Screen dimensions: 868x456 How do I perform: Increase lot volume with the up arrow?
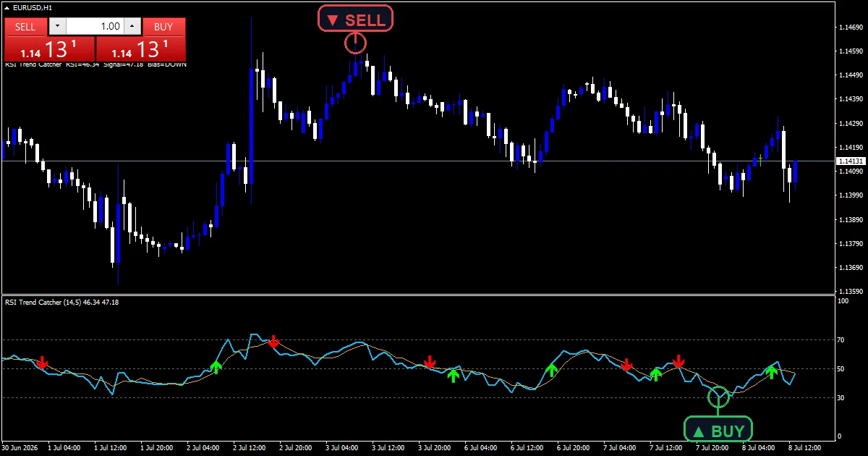coord(132,27)
